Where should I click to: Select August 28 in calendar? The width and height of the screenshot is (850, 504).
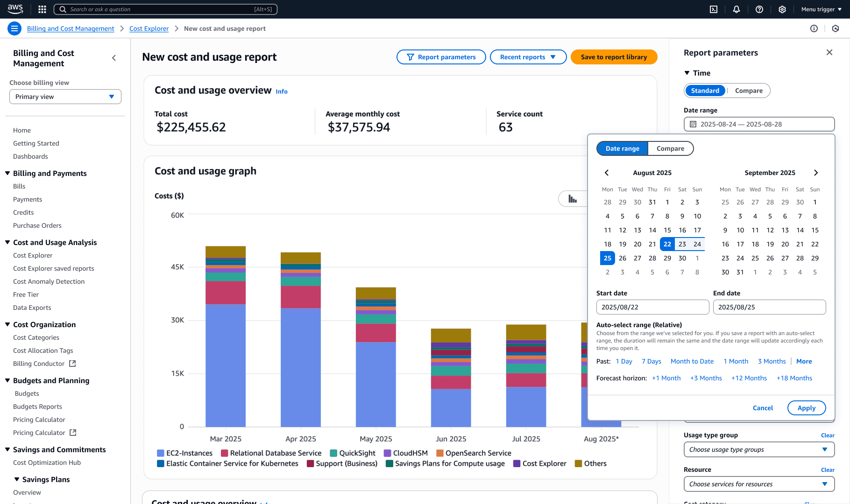coord(652,258)
